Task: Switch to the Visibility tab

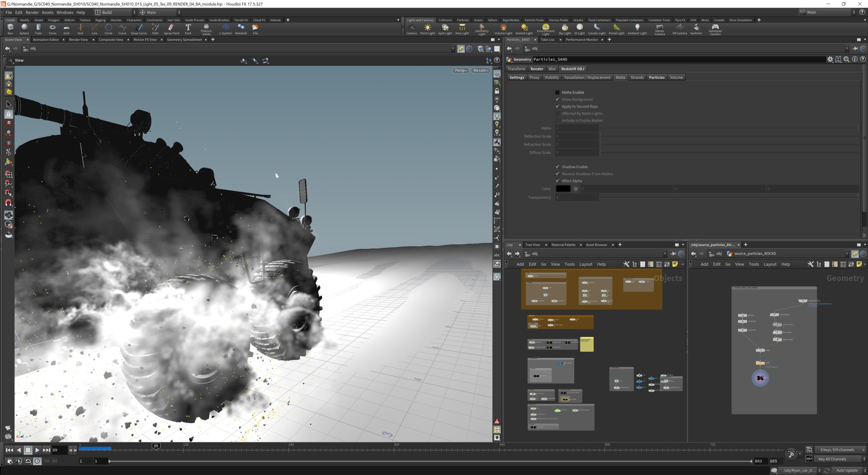Action: (x=551, y=77)
